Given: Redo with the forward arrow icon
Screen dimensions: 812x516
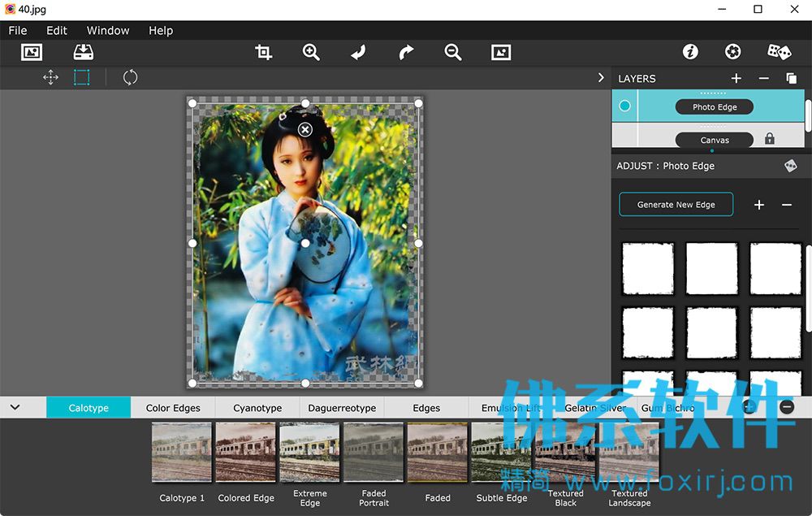Looking at the screenshot, I should coord(406,52).
